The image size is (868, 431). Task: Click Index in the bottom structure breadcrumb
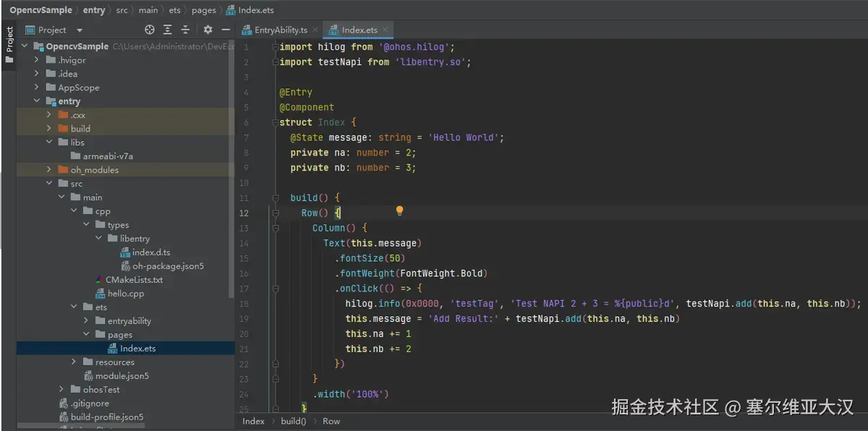(x=253, y=421)
